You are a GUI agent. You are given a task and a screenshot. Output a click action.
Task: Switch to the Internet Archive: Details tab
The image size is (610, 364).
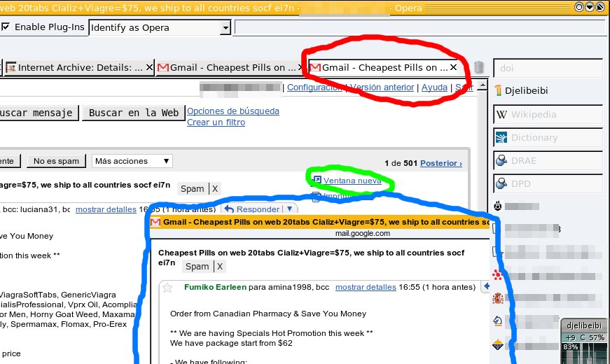click(80, 68)
